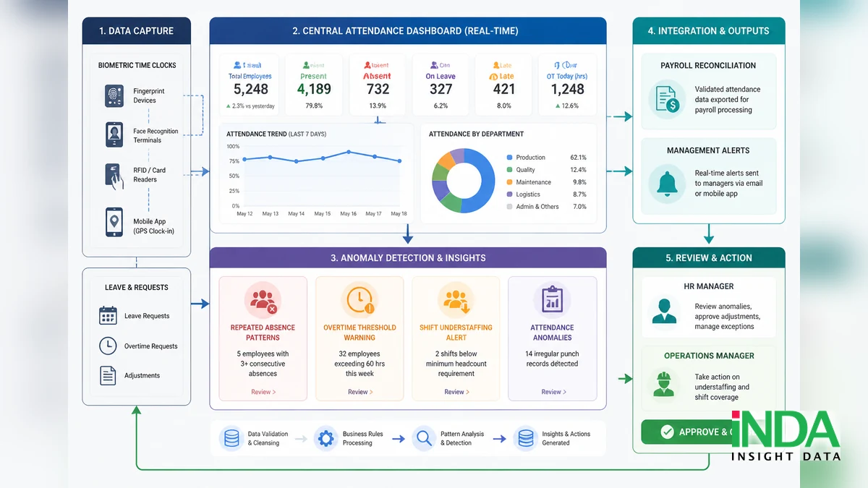The image size is (868, 488).
Task: Select the Present 4,189 card
Action: (x=314, y=84)
